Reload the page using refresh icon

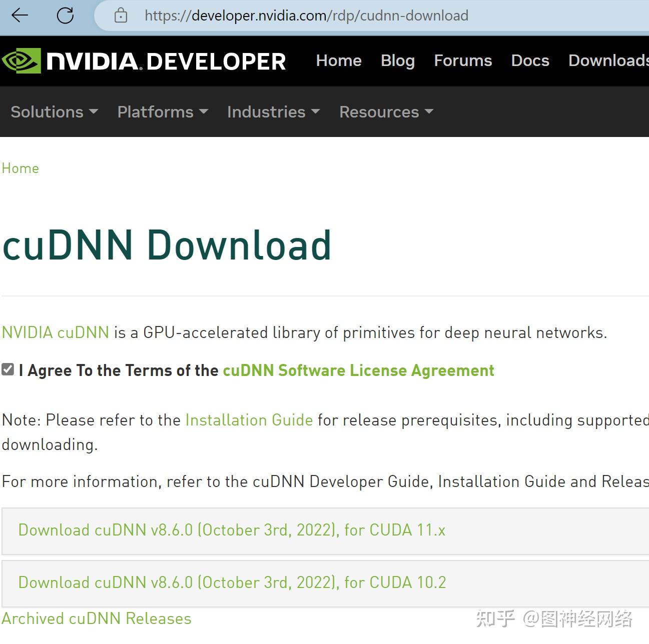(x=65, y=15)
